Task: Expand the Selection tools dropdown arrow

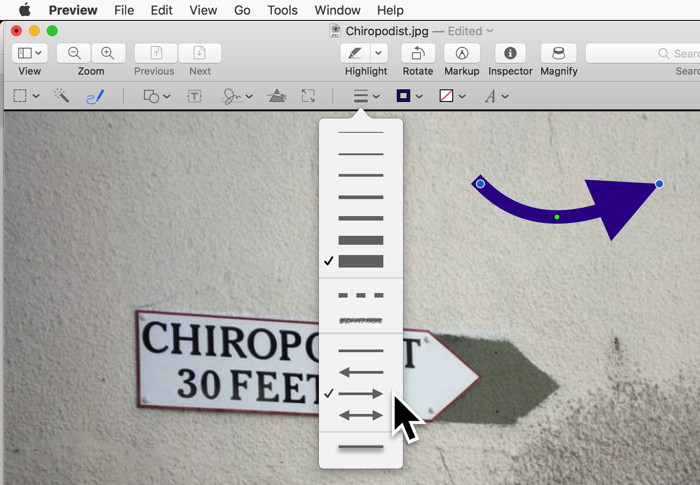Action: (36, 96)
